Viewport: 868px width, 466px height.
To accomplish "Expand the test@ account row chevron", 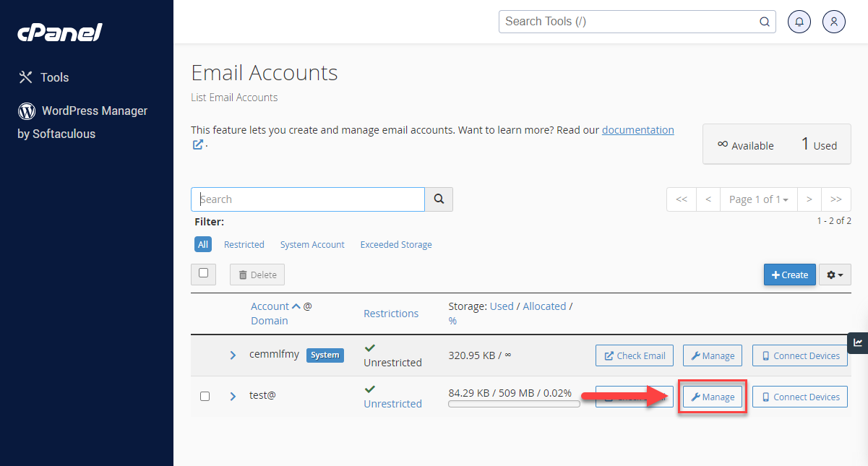I will pyautogui.click(x=232, y=396).
